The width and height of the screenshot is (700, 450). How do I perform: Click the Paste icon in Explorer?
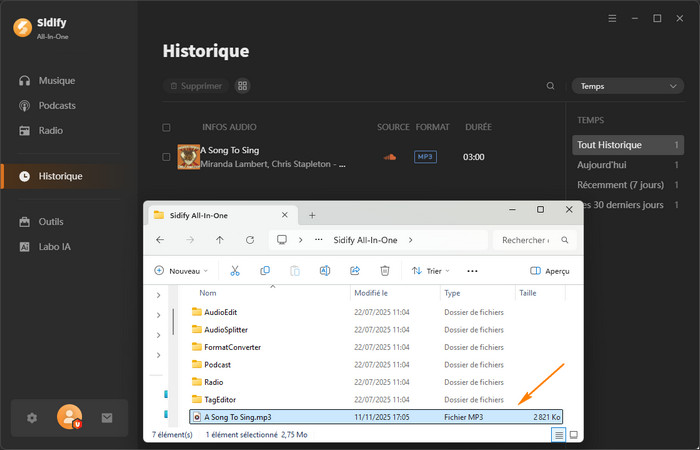(295, 271)
